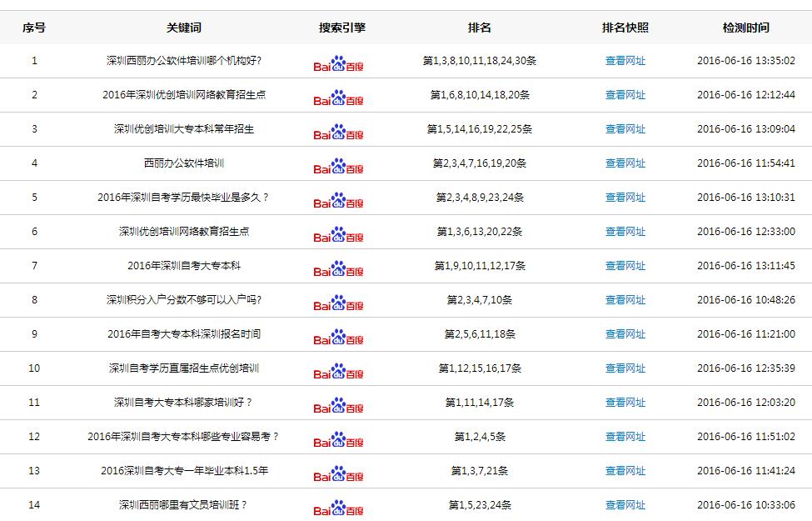Viewport: 812px width, 521px height.
Task: Select keyword 深圳西丽哪里有文员培训班？
Action: point(184,505)
